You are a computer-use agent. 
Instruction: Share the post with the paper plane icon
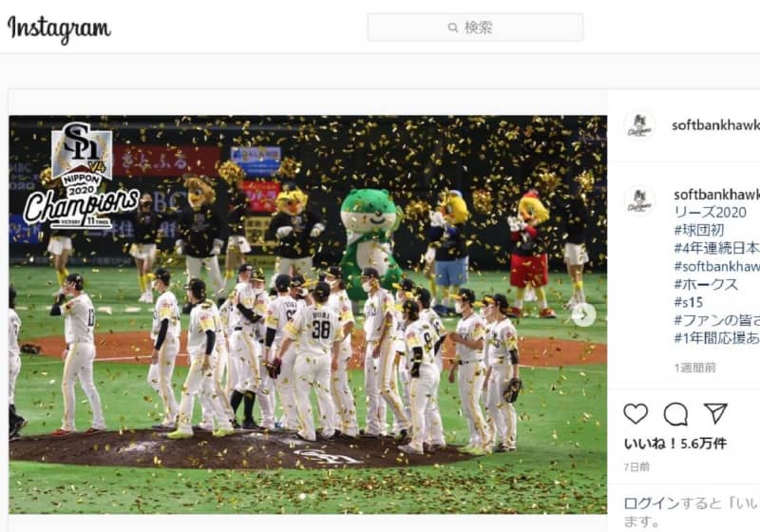tap(715, 413)
